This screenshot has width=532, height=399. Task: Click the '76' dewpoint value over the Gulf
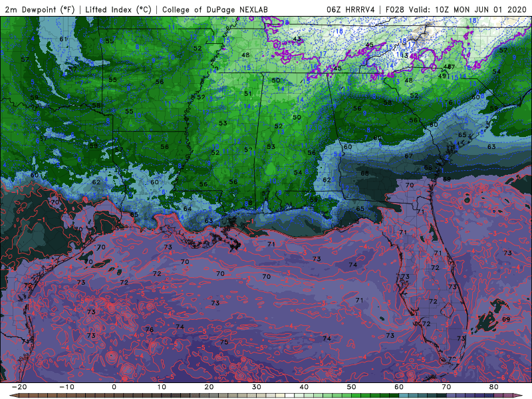149,329
